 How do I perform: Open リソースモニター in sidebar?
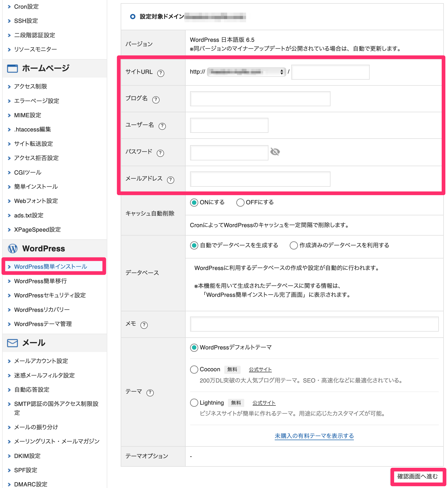(35, 49)
